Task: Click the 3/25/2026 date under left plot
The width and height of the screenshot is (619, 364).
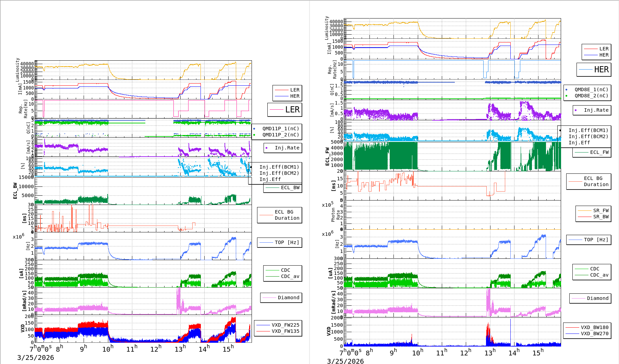Action: coord(36,357)
